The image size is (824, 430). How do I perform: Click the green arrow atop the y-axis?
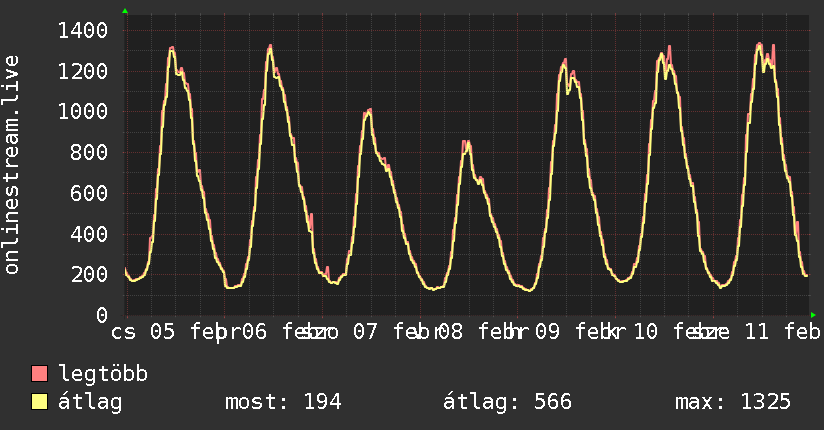pos(125,11)
